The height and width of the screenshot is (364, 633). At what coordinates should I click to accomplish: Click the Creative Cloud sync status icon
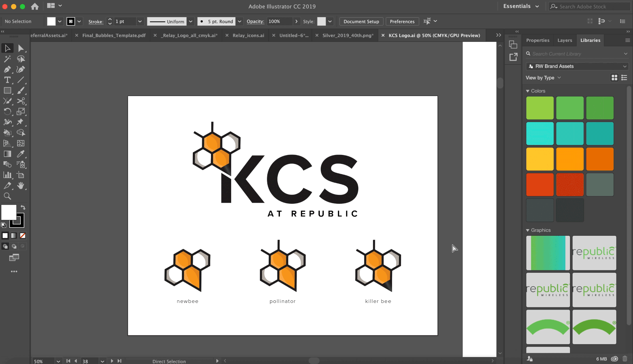coord(614,359)
